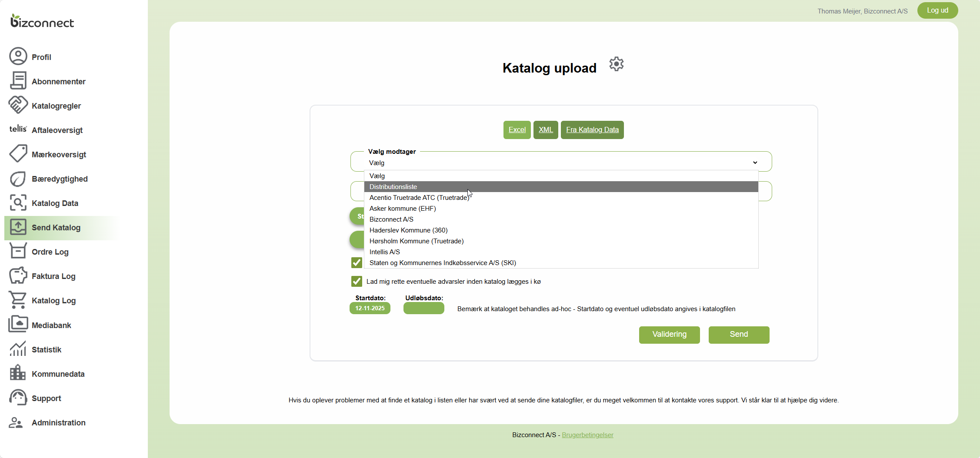Open Kommunedata menu item

point(58,374)
